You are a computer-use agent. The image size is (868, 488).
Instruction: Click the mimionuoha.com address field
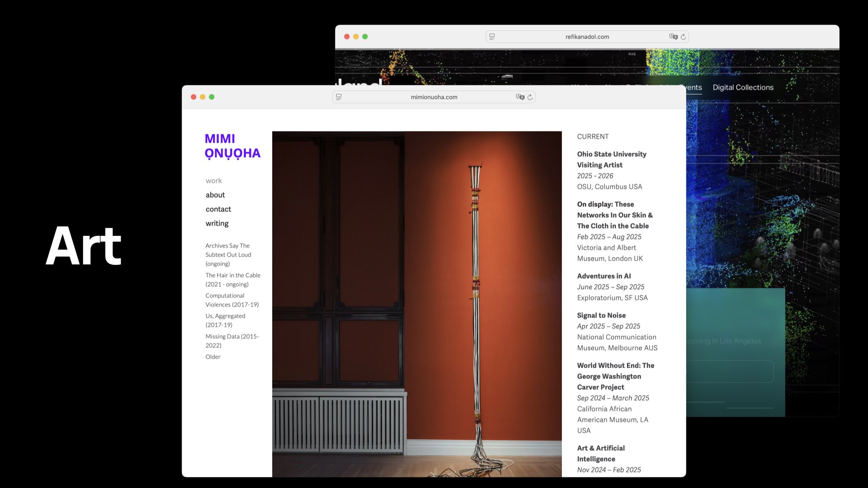pyautogui.click(x=434, y=97)
